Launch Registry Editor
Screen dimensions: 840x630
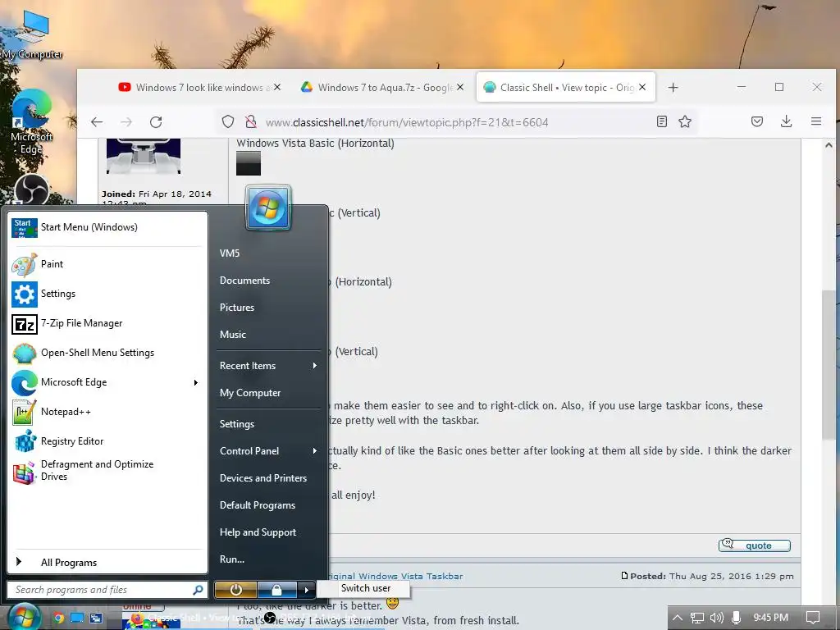click(x=107, y=441)
